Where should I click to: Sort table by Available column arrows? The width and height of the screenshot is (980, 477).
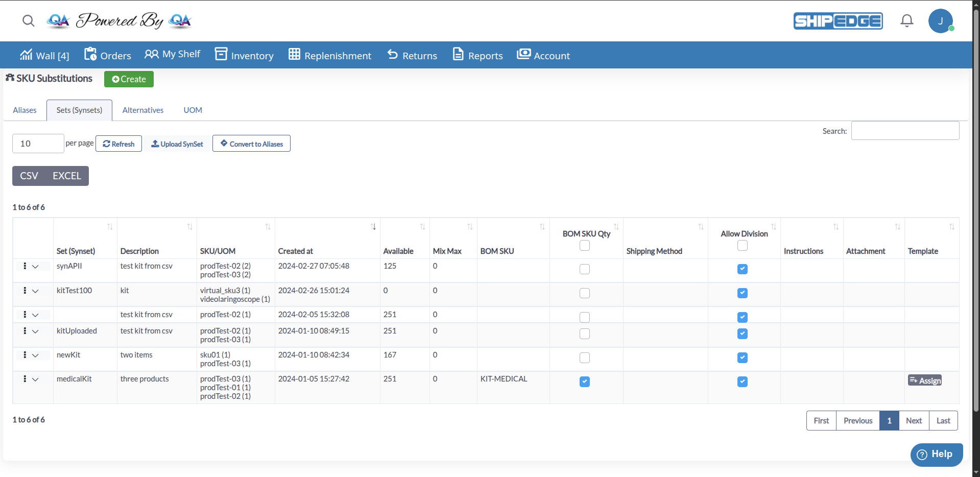[422, 227]
